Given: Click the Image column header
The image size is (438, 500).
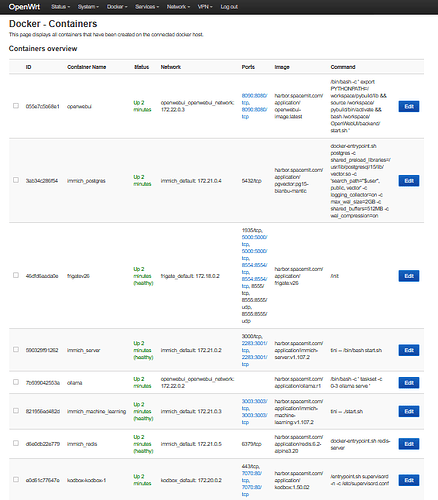Looking at the screenshot, I should coord(282,67).
